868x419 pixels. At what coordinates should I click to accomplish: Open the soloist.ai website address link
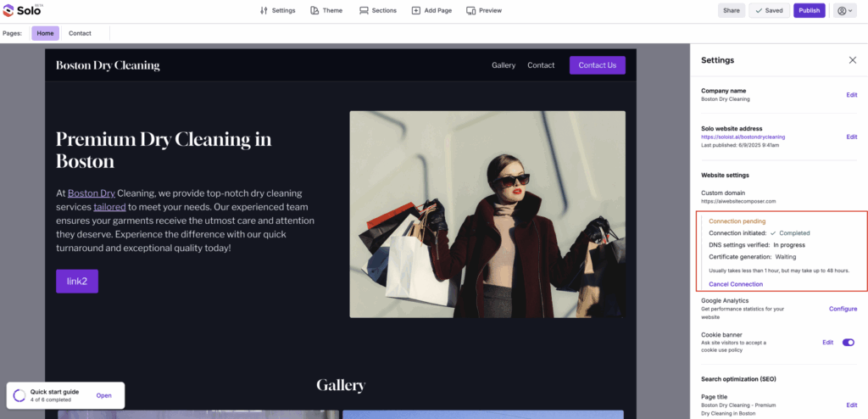pyautogui.click(x=743, y=137)
